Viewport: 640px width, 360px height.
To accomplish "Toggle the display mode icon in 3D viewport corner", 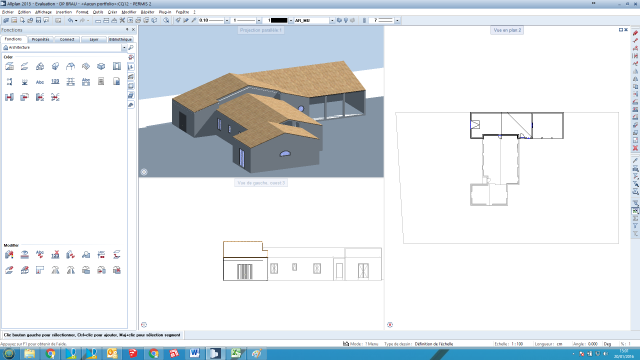I will [x=144, y=172].
